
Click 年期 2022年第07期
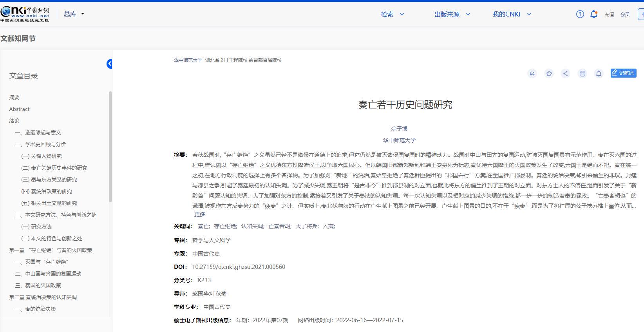click(x=262, y=320)
